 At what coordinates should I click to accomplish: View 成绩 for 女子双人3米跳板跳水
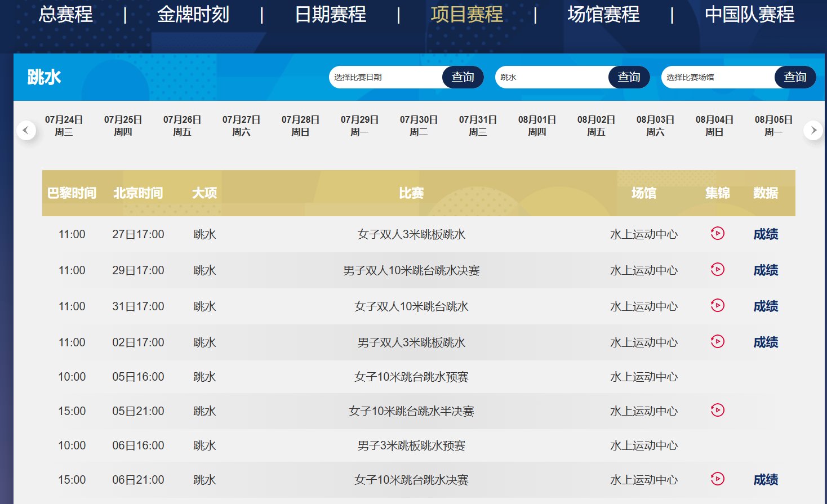766,234
